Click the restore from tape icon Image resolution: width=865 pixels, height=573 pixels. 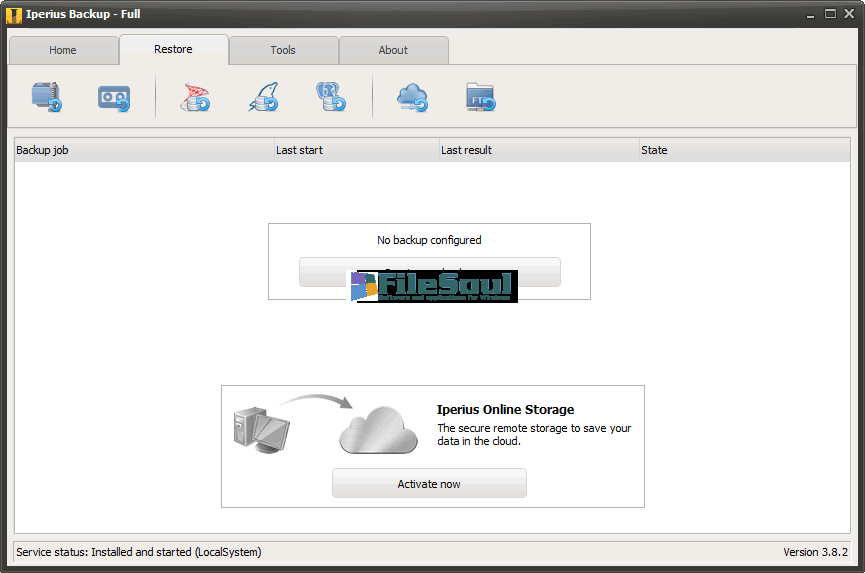click(x=114, y=97)
